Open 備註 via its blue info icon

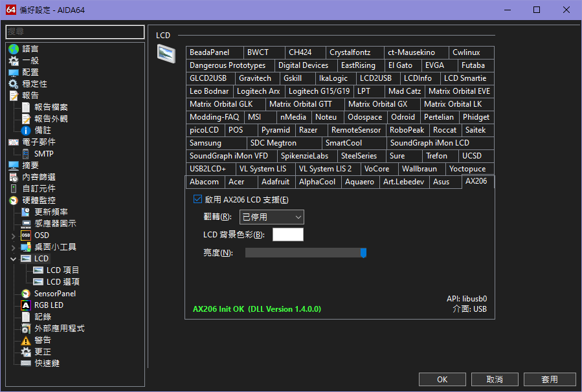tap(26, 131)
